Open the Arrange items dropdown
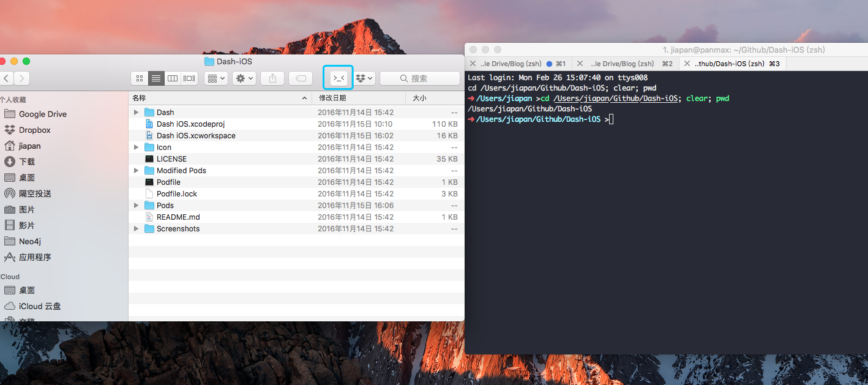 [215, 78]
